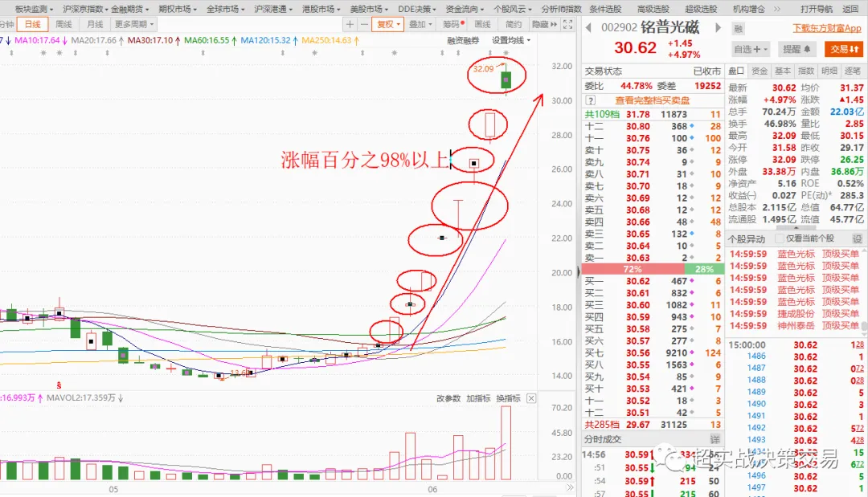
Task: Click the orange 交易 trade button
Action: (844, 48)
